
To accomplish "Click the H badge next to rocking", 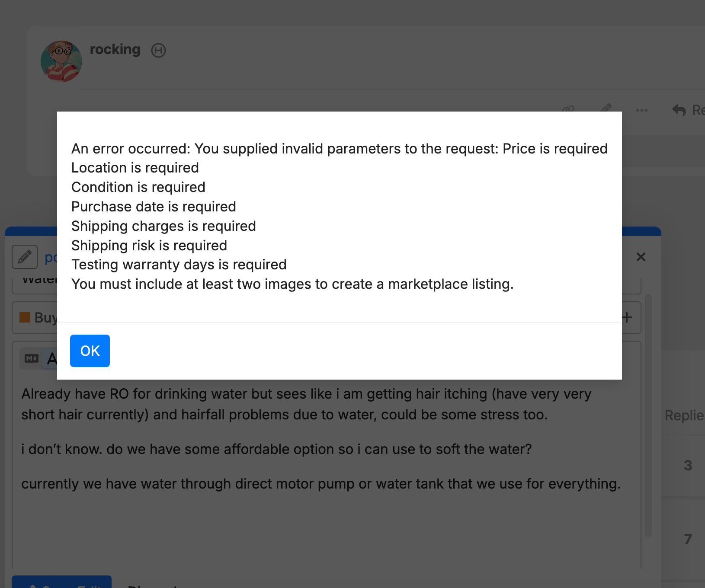I will [158, 51].
